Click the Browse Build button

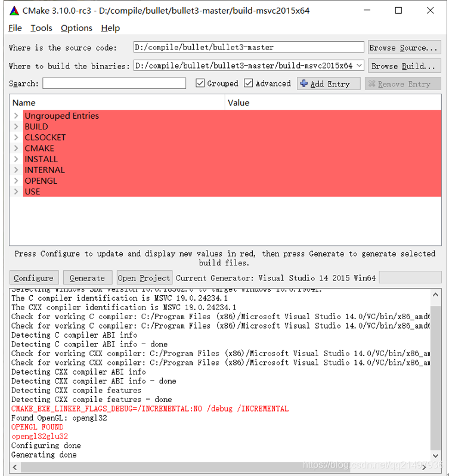pyautogui.click(x=404, y=66)
